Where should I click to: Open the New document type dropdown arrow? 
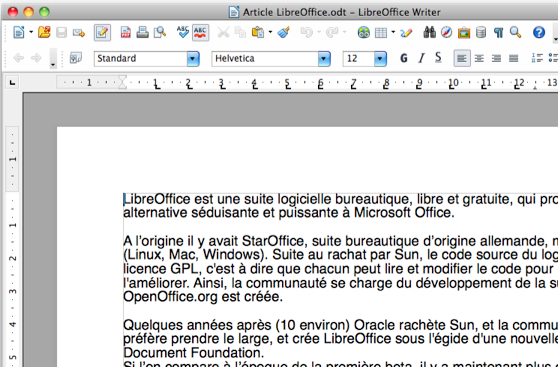pyautogui.click(x=31, y=33)
